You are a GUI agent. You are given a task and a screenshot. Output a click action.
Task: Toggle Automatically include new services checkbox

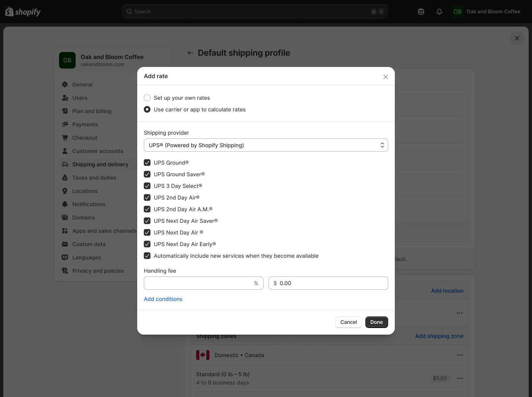[147, 256]
